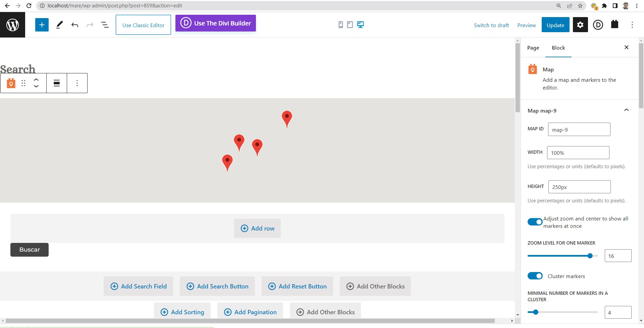Viewport: 644px width, 328px height.
Task: Click the Search page title
Action: [x=17, y=69]
